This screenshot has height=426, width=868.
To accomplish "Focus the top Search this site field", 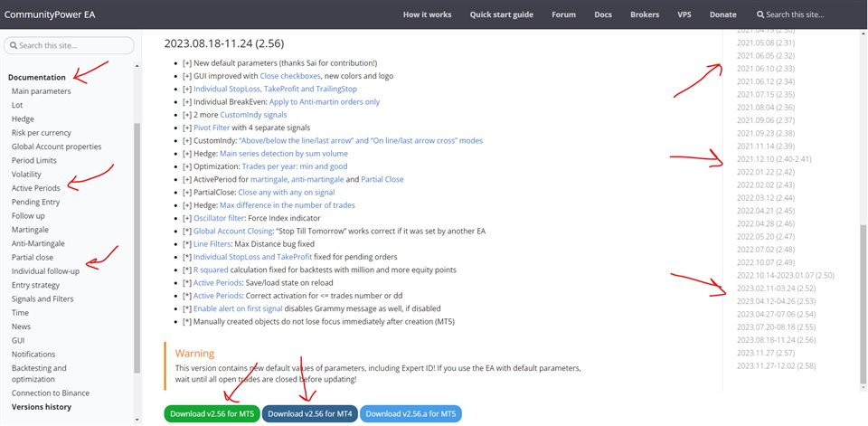I will [795, 15].
